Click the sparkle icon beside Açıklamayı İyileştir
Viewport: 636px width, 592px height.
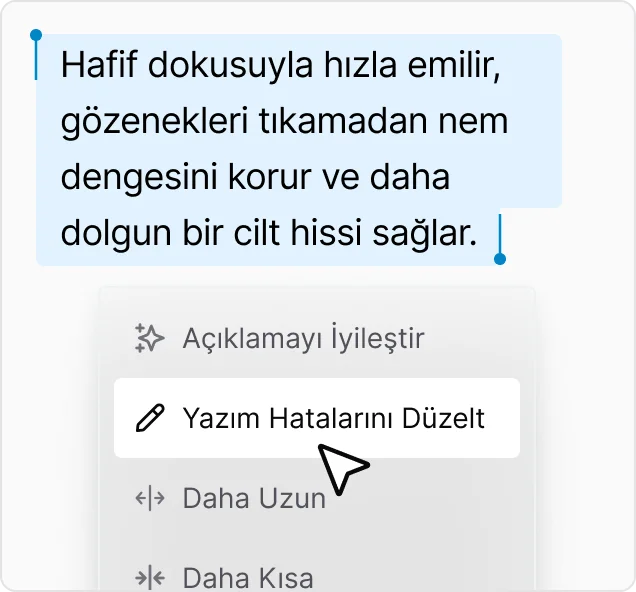click(149, 339)
